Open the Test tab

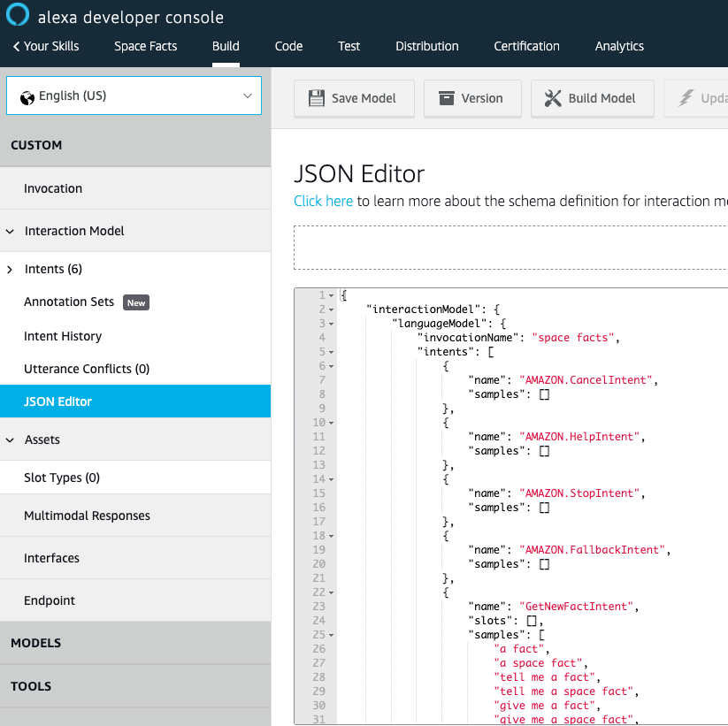point(349,46)
